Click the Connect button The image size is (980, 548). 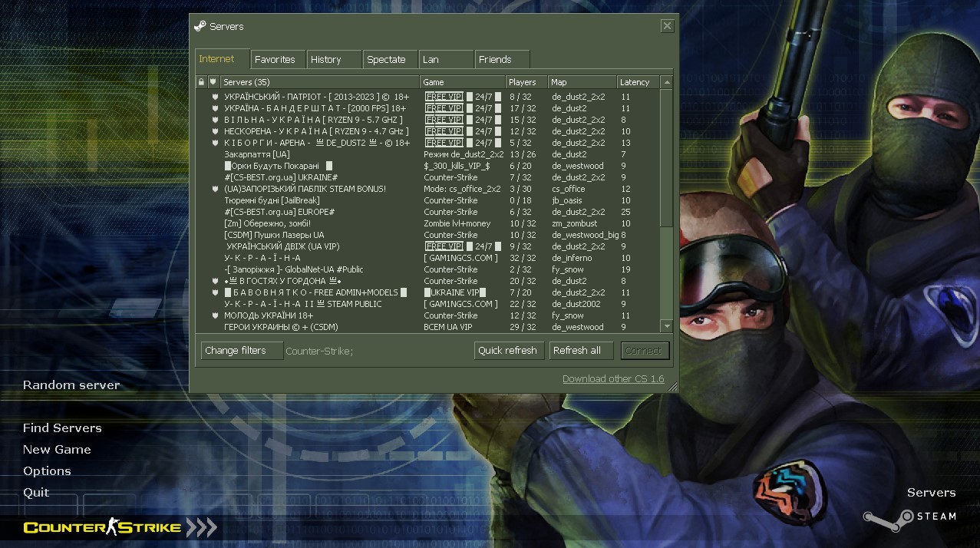point(645,351)
